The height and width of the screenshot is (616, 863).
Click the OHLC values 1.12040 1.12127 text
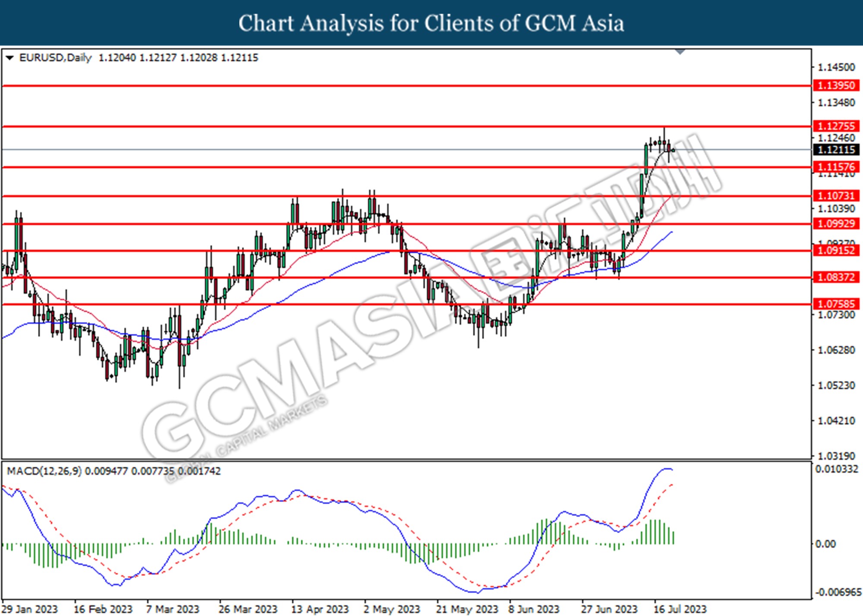click(x=138, y=58)
